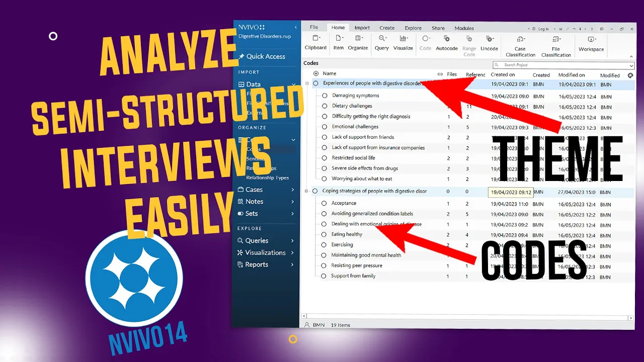Collapse the Experiences of people theme node
644x362 pixels.
coord(306,83)
